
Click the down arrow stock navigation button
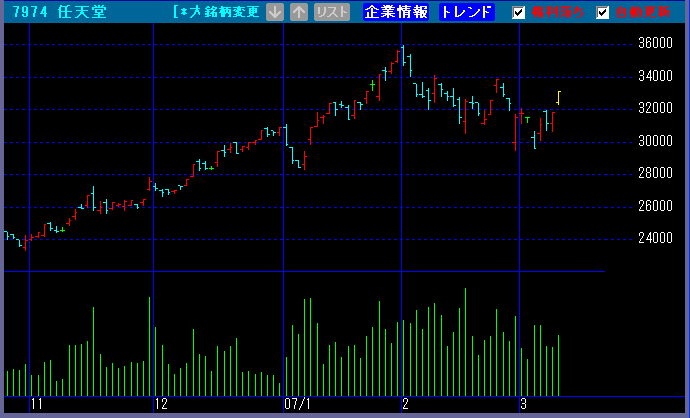click(x=275, y=12)
